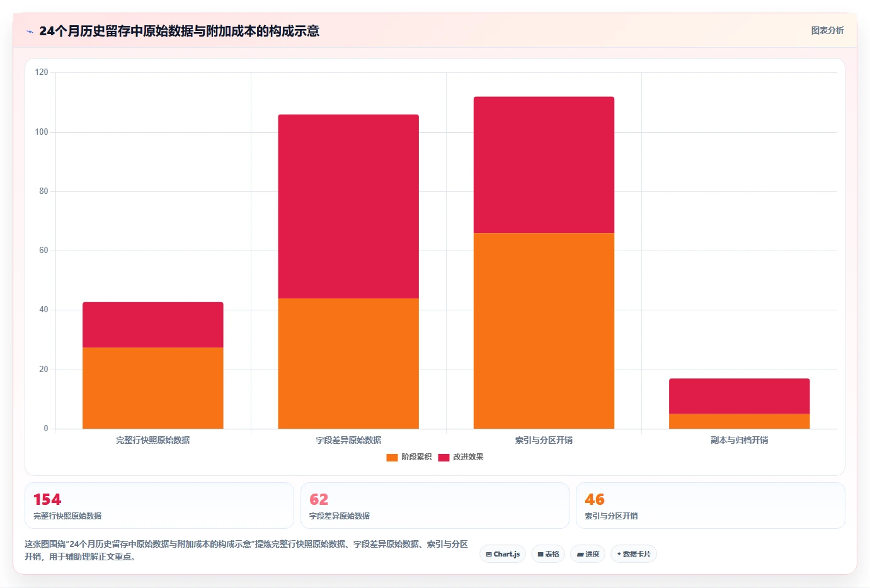The height and width of the screenshot is (588, 870).
Task: Click the description paragraph starting 这张图围绕
Action: pyautogui.click(x=246, y=550)
